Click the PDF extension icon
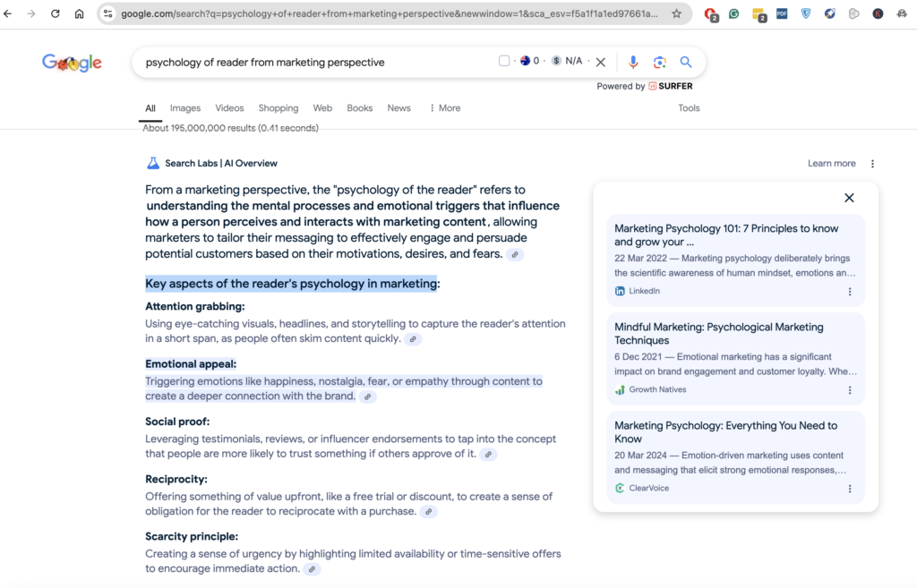Screen dimensions: 917x588 (782, 13)
